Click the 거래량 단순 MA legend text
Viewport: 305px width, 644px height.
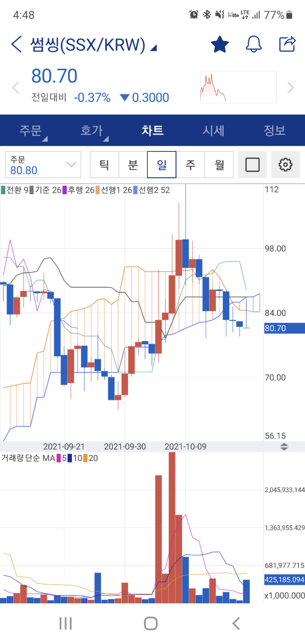click(x=28, y=458)
